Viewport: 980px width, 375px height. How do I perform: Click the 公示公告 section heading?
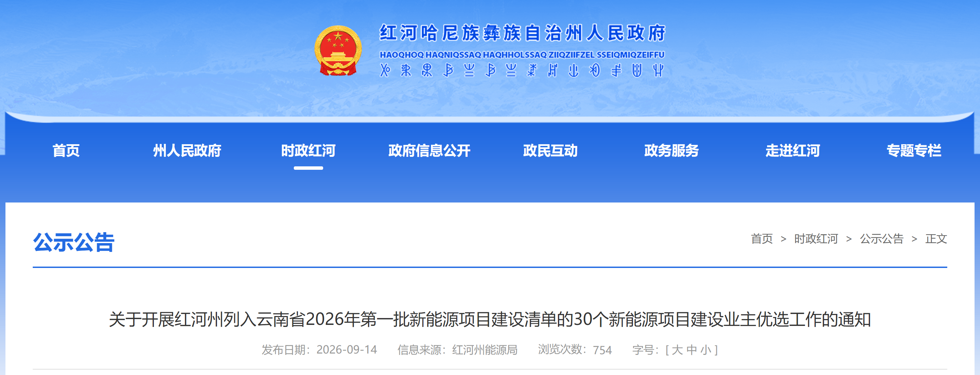(74, 242)
